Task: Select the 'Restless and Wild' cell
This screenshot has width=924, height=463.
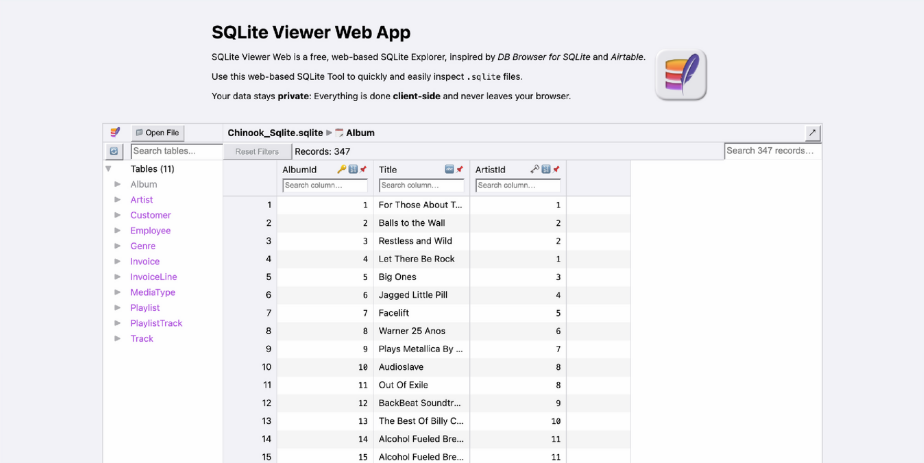Action: coord(421,241)
